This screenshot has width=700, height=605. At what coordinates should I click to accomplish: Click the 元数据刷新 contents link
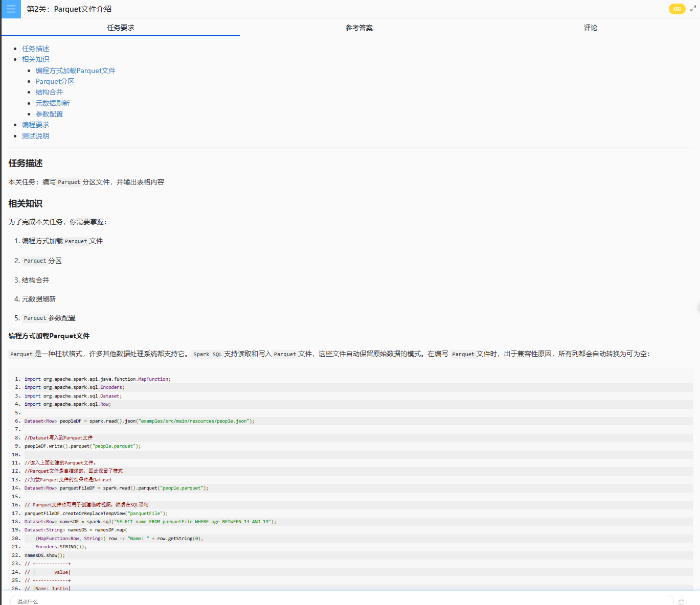(52, 103)
